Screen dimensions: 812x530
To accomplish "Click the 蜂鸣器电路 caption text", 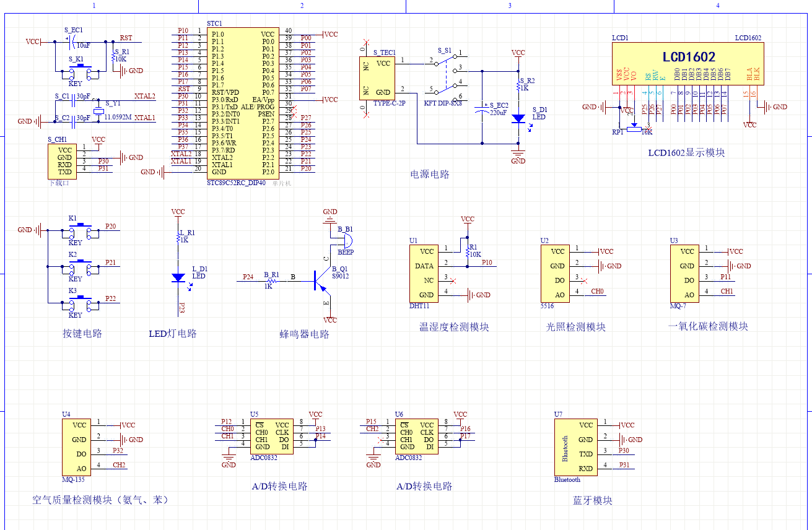I will (304, 334).
